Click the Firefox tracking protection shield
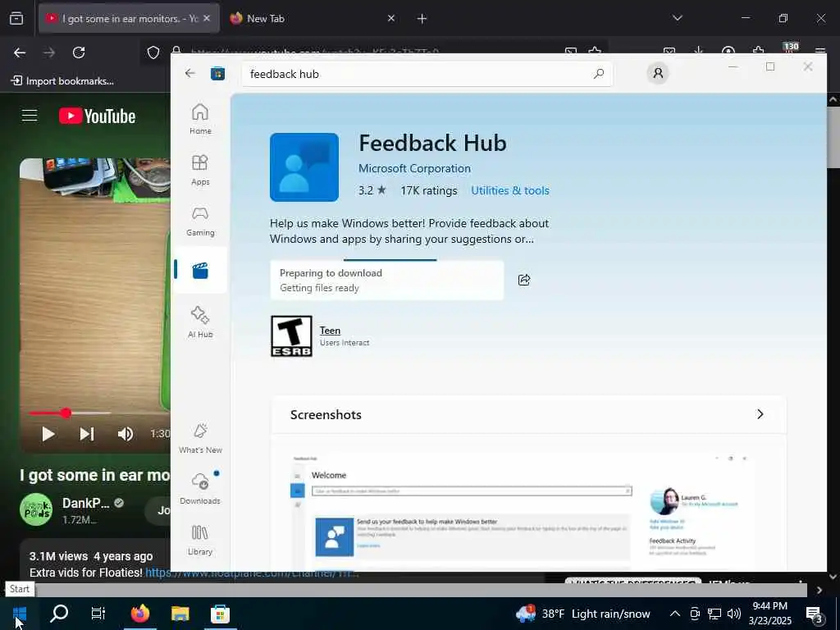 [153, 52]
